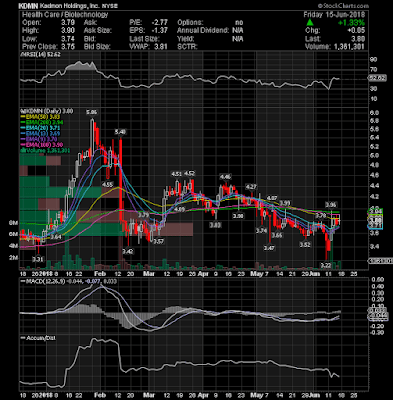Screen dimensions: 393x400
Task: Select the blue EMA(13) legend entry
Action: click(40, 134)
